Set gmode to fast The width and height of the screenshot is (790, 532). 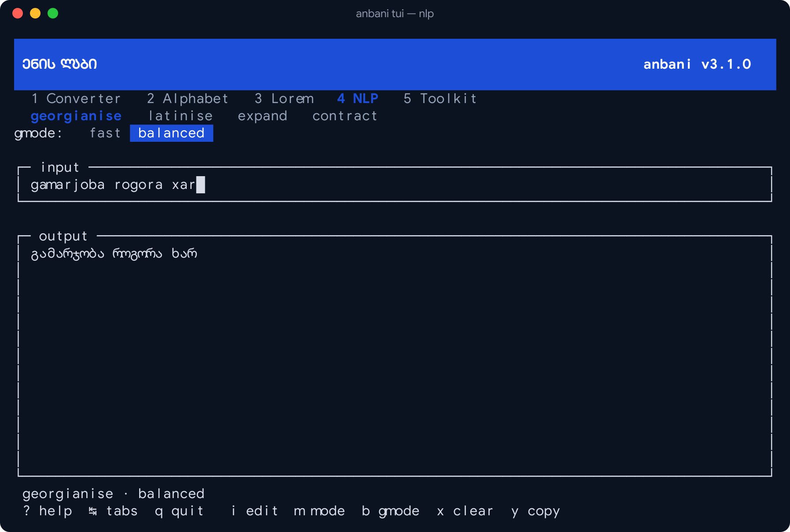[x=105, y=133]
